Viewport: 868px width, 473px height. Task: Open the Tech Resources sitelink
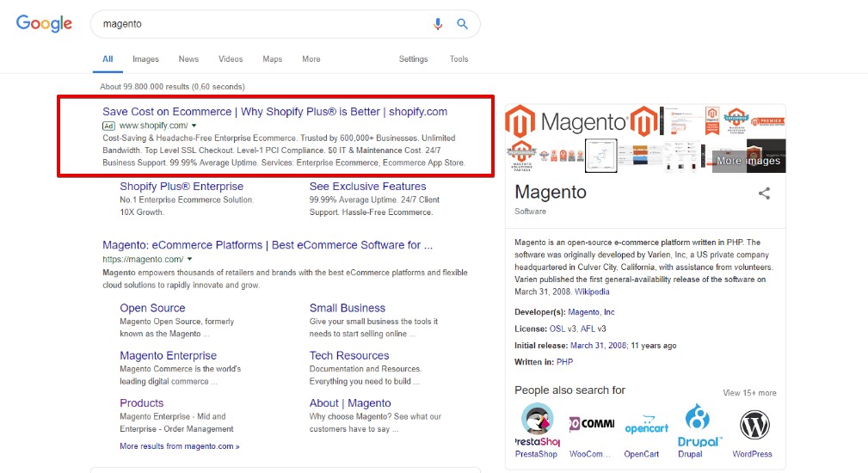[349, 356]
